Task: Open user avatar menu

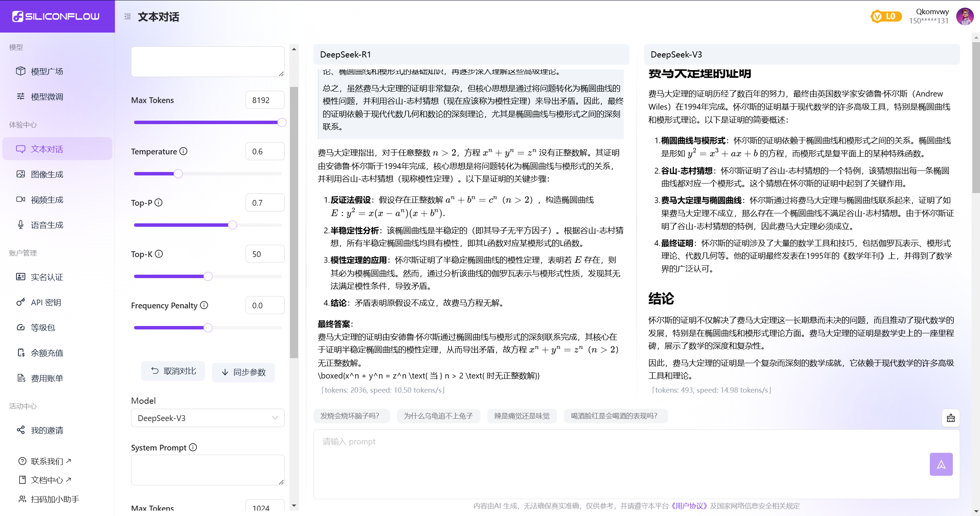Action: (965, 16)
